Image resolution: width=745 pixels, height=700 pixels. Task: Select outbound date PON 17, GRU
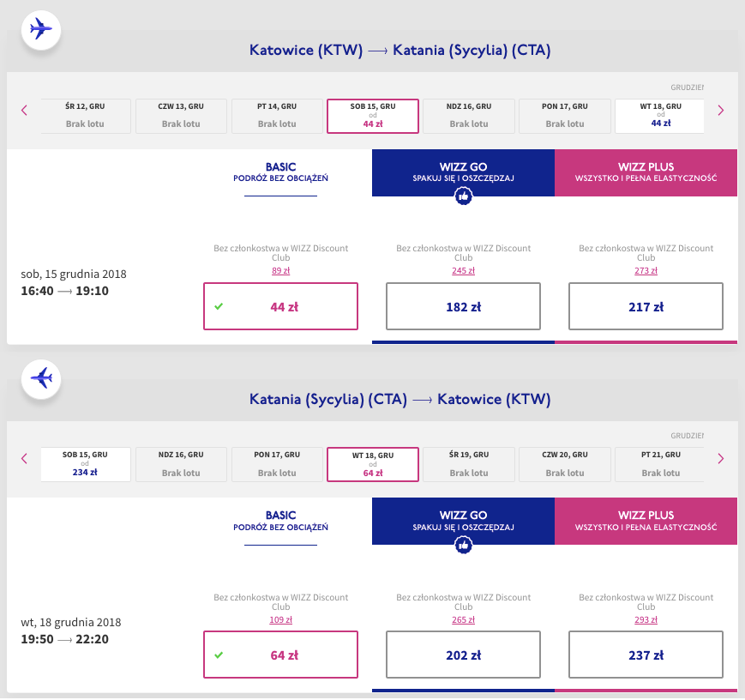point(565,116)
